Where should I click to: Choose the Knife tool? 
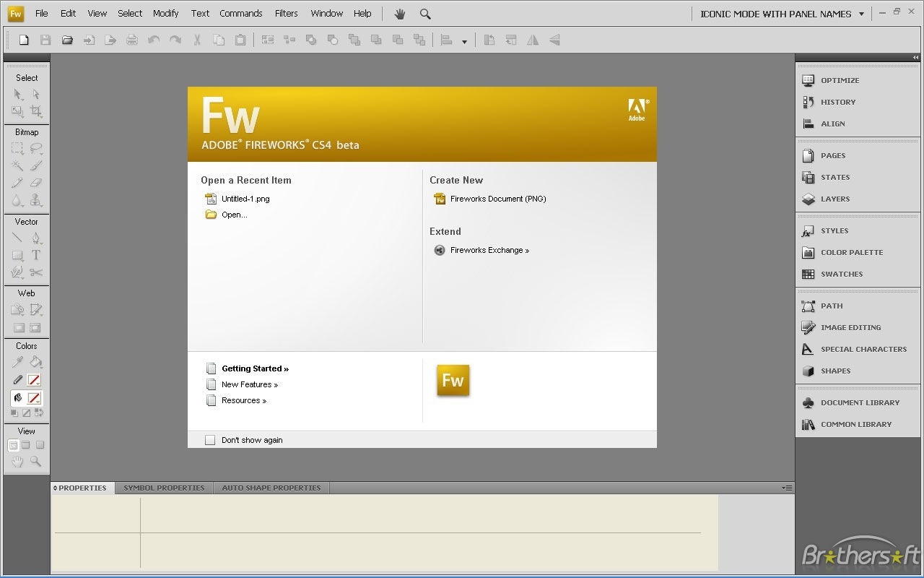pyautogui.click(x=36, y=272)
